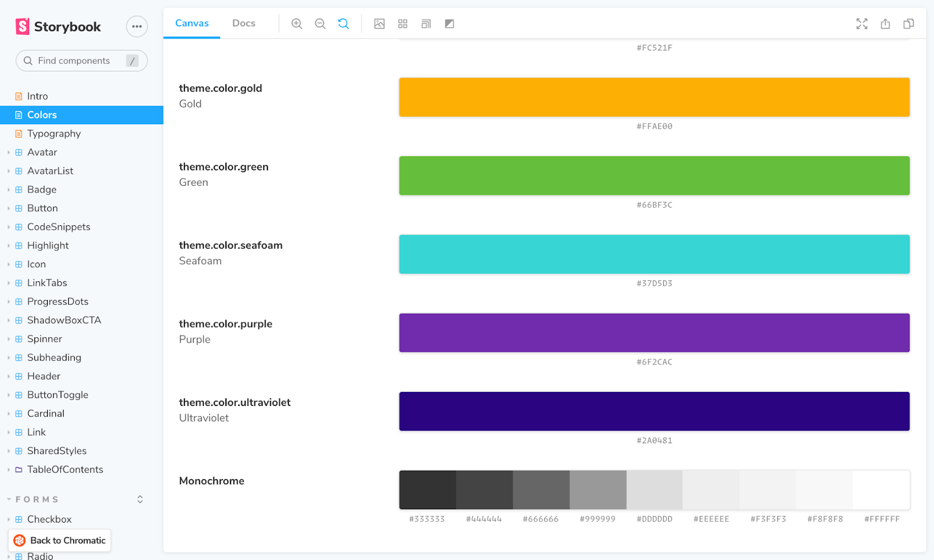Open the change background icon
Image resolution: width=934 pixels, height=560 pixels.
pyautogui.click(x=379, y=24)
